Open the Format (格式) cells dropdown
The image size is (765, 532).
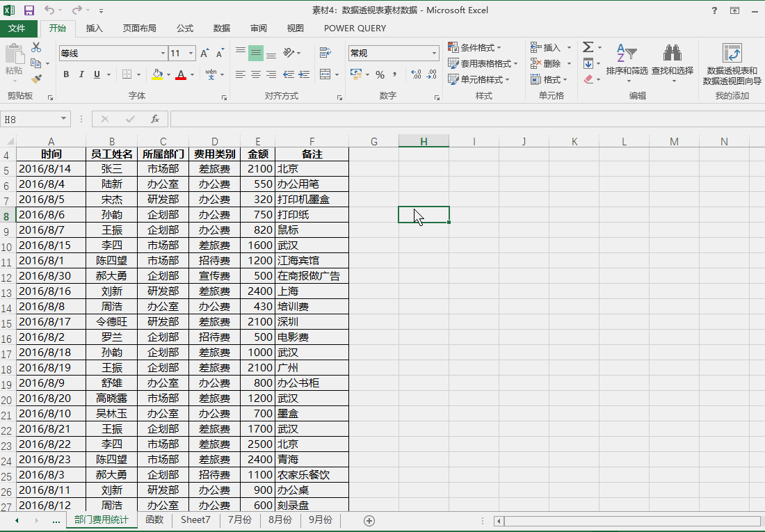click(x=549, y=79)
